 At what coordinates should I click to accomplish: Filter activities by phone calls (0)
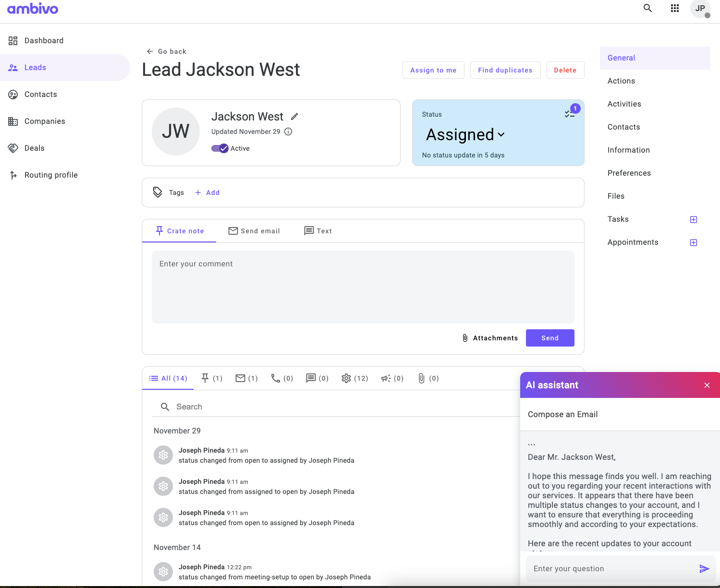pos(282,378)
